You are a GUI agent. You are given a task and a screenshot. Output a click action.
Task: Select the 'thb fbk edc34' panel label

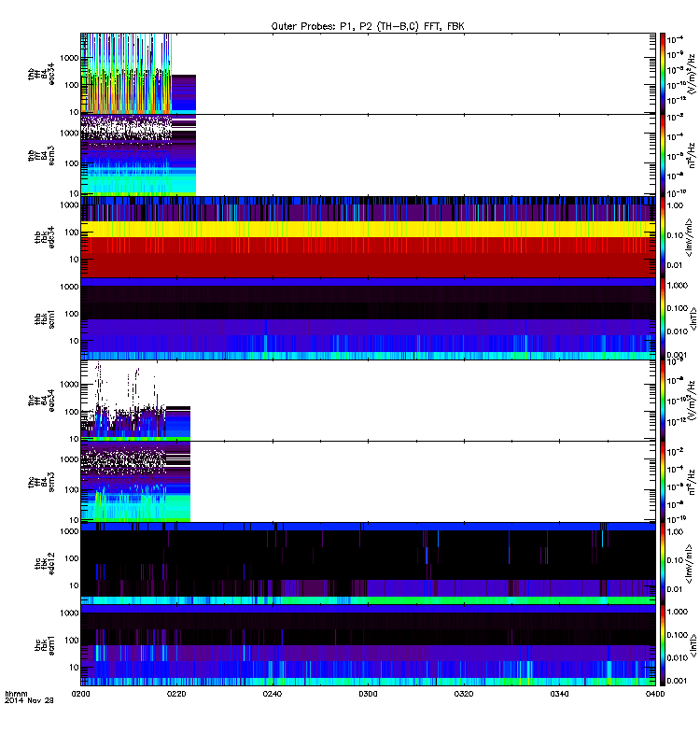pyautogui.click(x=45, y=237)
